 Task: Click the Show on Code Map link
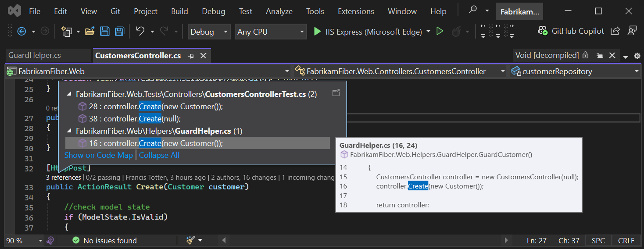[x=99, y=155]
